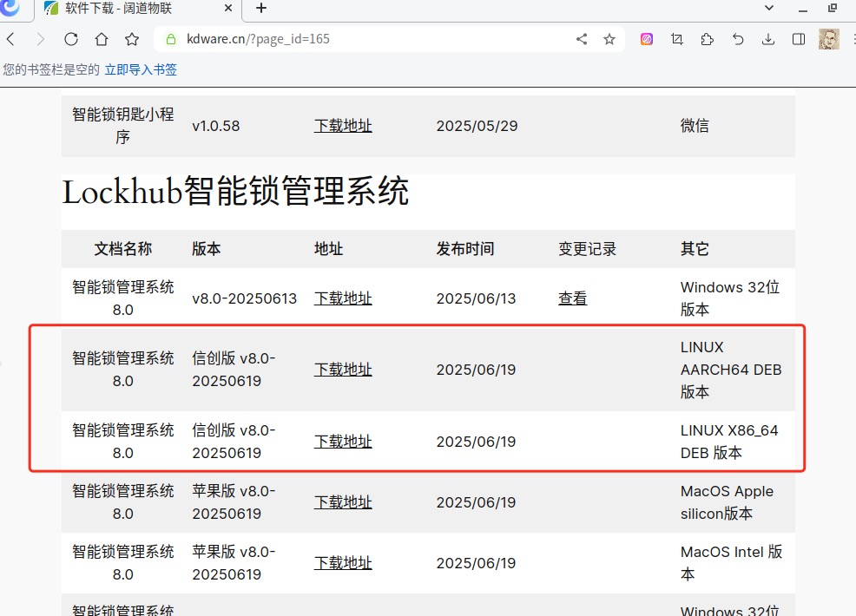Viewport: 856px width, 616px height.
Task: Click 下载地址 for the MacOS Apple silicon version
Action: pyautogui.click(x=343, y=502)
